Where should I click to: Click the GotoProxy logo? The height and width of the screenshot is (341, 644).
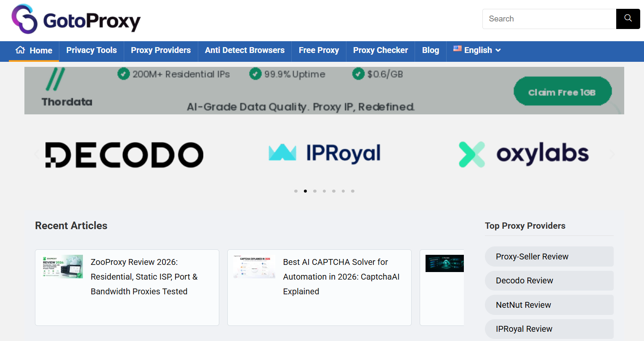[76, 19]
